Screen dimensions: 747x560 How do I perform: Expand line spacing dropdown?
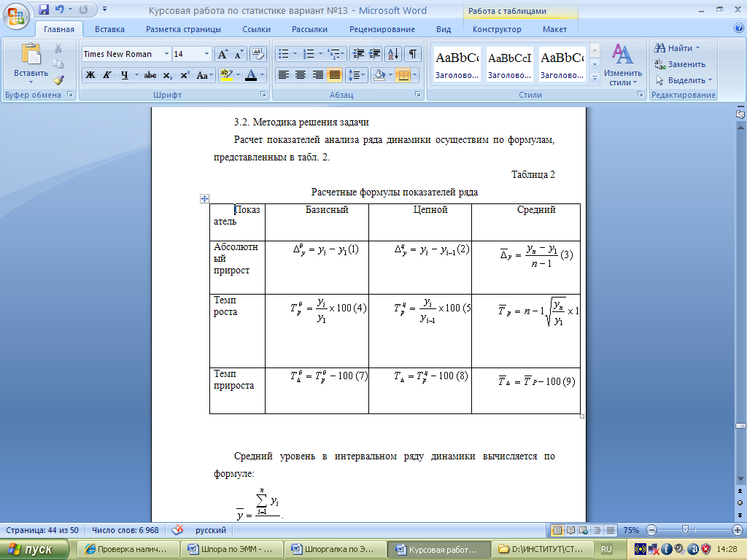(x=363, y=75)
